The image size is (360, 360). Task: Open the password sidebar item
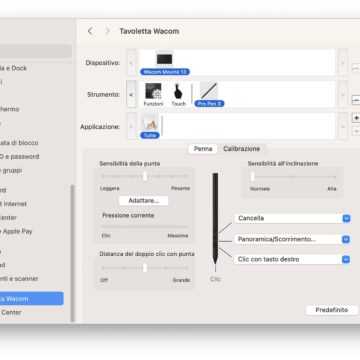click(x=19, y=157)
